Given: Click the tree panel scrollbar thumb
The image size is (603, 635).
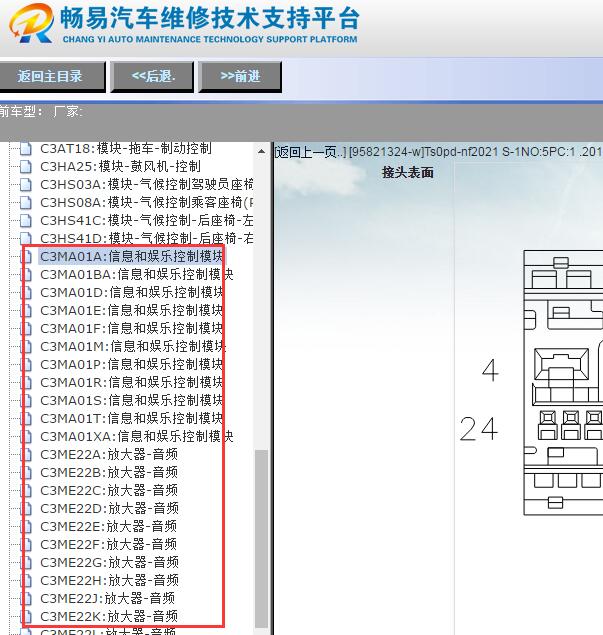Looking at the screenshot, I should tap(262, 539).
